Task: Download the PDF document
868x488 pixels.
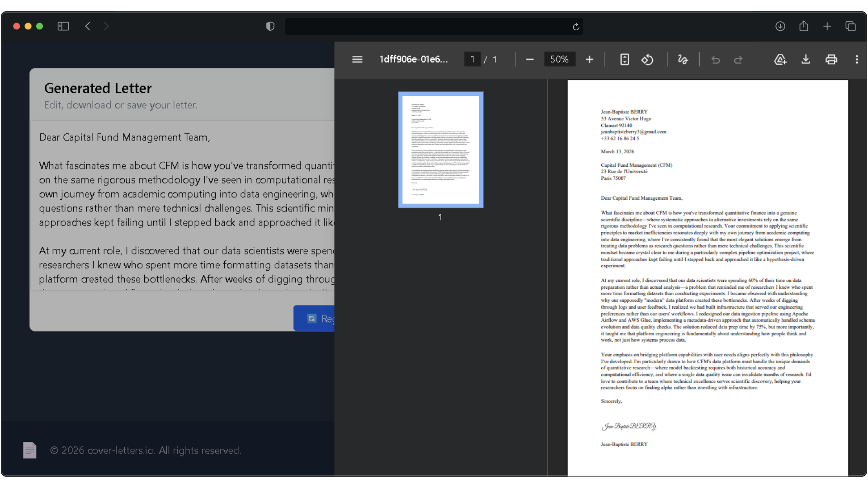Action: click(806, 59)
